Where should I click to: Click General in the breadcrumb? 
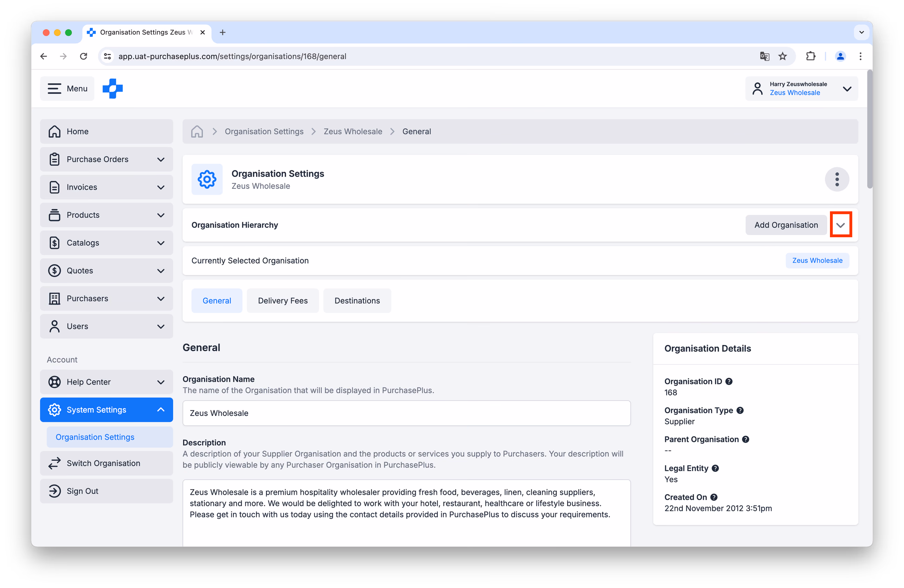pos(416,131)
